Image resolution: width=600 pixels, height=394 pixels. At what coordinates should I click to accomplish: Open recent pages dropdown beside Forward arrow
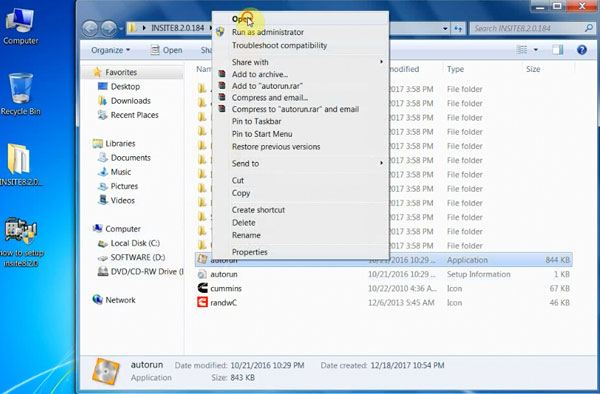point(121,29)
